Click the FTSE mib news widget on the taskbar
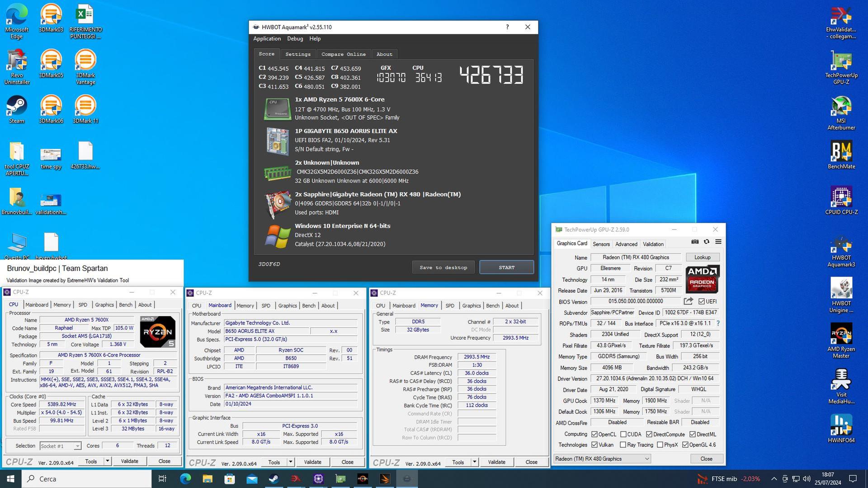This screenshot has width=868, height=488. coord(729,479)
